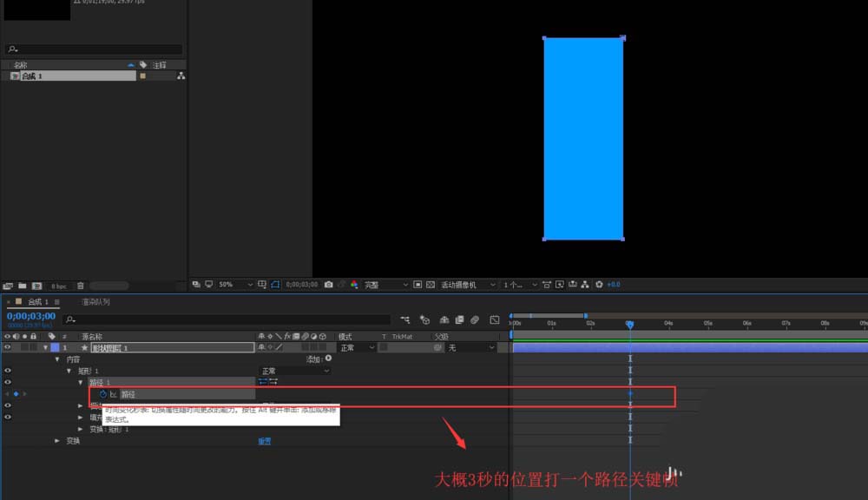Click the work area end handle

[586, 316]
